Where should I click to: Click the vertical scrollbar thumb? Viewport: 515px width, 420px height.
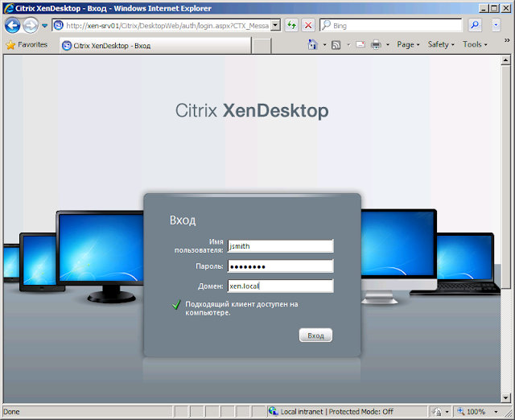coord(505,175)
